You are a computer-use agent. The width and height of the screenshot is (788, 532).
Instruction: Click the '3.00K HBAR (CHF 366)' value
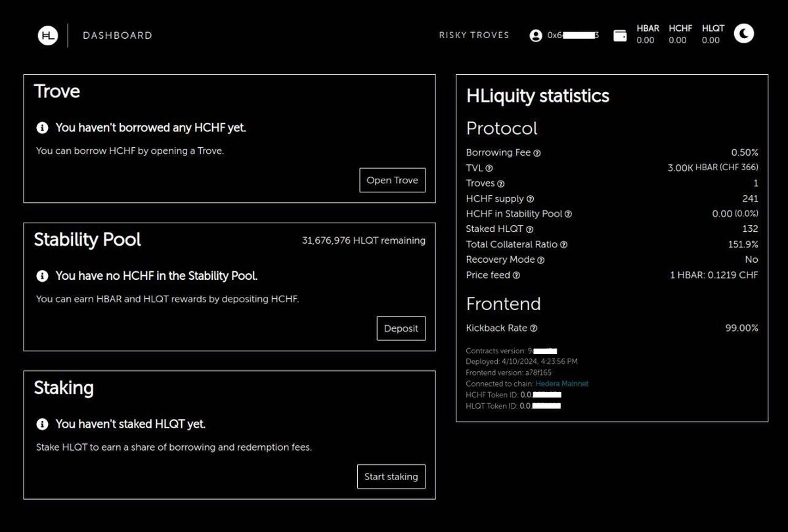(x=712, y=168)
